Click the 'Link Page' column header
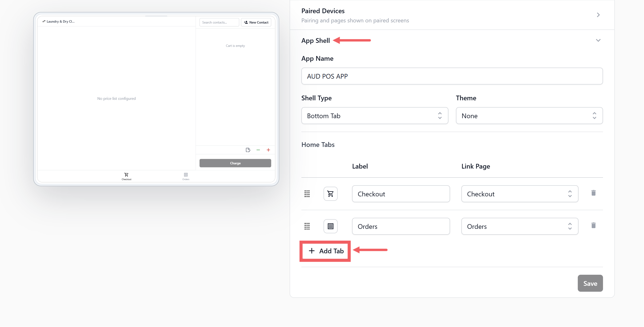This screenshot has width=644, height=327. point(476,166)
